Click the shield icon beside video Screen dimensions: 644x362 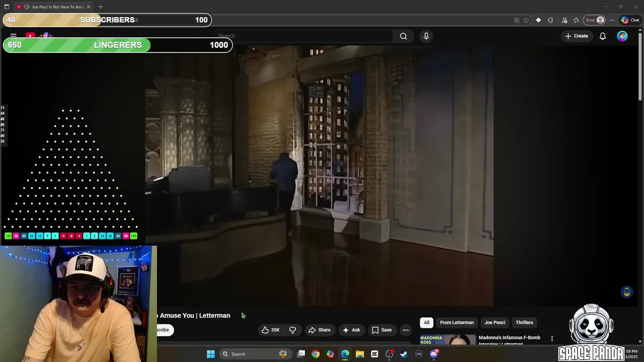coord(626,292)
